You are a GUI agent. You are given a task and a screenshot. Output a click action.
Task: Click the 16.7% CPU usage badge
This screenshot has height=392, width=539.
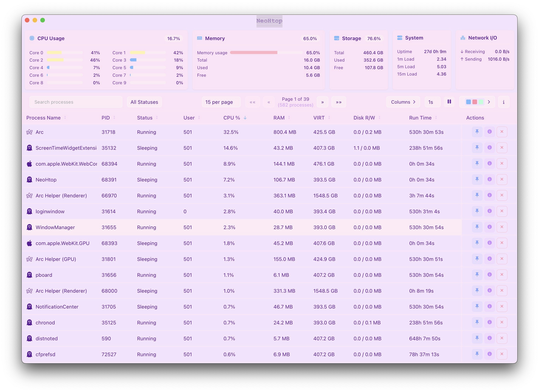point(173,39)
